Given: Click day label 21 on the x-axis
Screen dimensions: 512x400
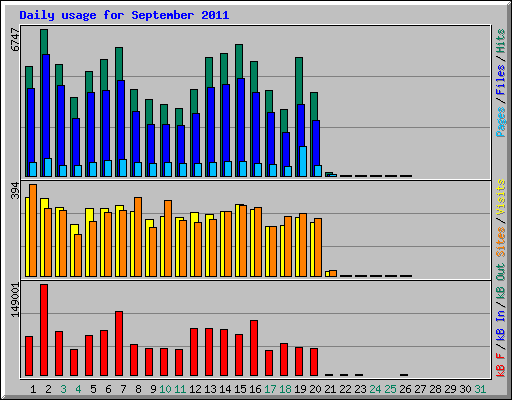Looking at the screenshot, I should (x=330, y=389).
